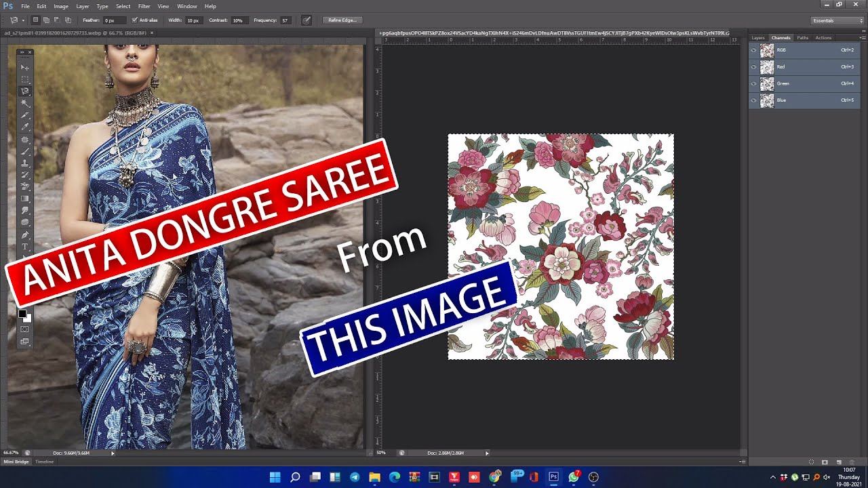868x488 pixels.
Task: Click the Contrast value field
Action: coord(239,20)
